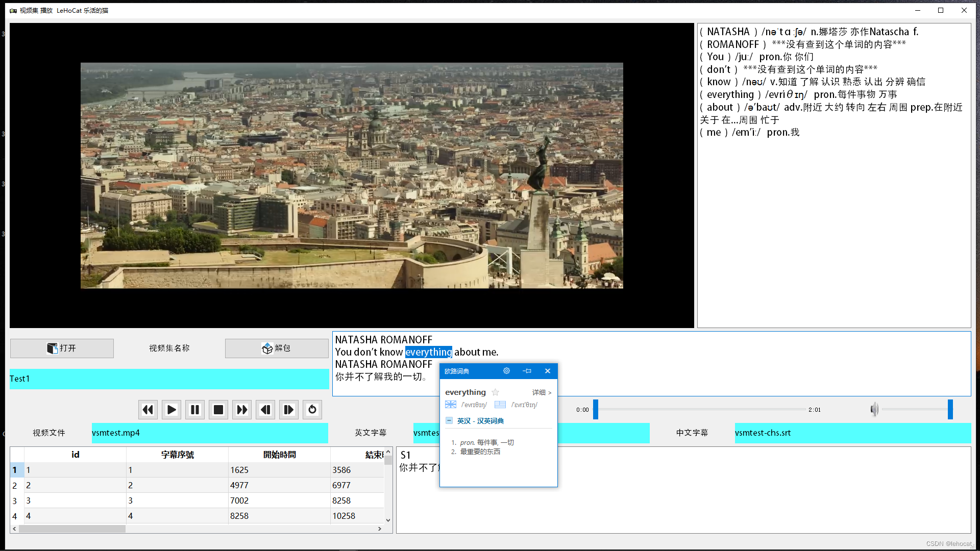980x551 pixels.
Task: Click the rewind playback button
Action: click(x=148, y=410)
